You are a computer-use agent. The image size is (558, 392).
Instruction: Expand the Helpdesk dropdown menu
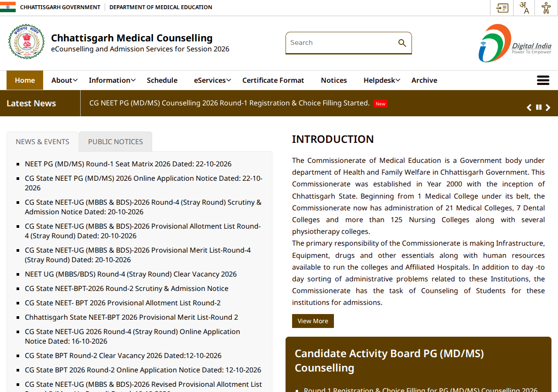pos(382,80)
